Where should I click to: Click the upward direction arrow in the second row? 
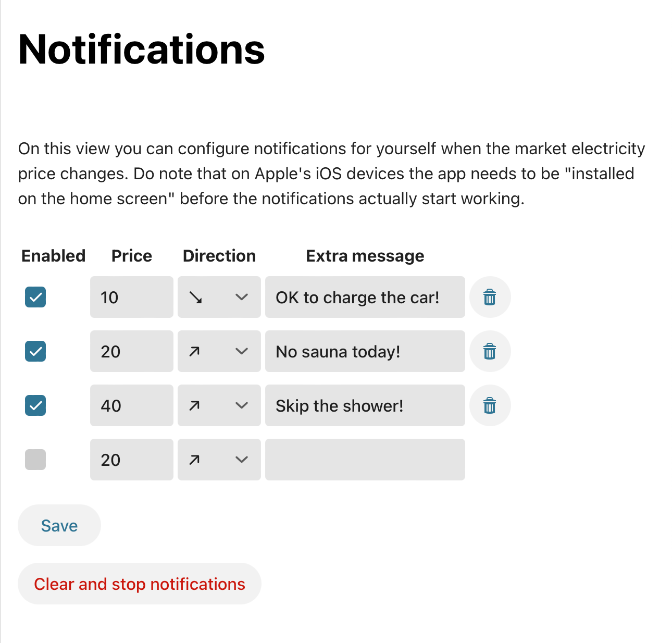coord(195,351)
